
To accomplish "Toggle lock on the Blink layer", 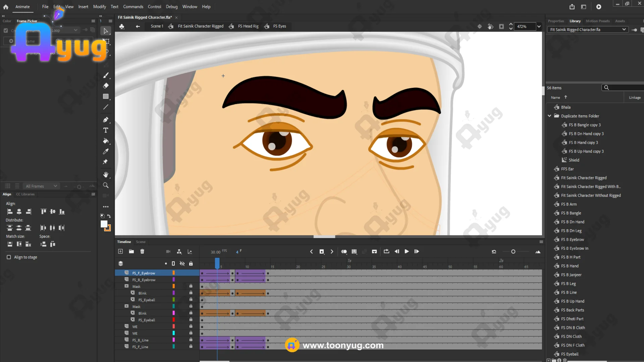I will (191, 293).
